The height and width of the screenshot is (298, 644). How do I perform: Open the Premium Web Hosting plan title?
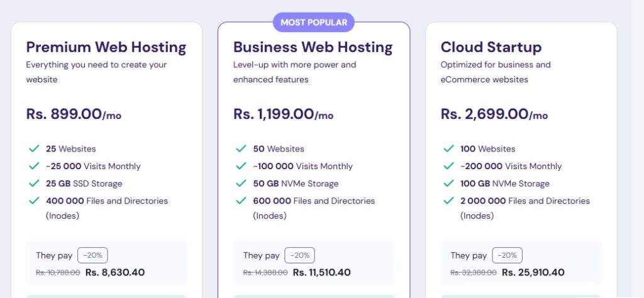pyautogui.click(x=106, y=47)
